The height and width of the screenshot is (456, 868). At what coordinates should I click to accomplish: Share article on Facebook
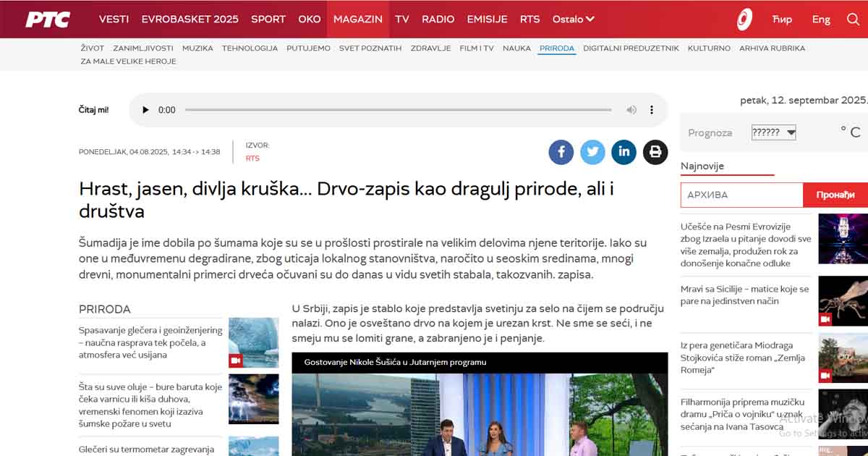click(x=561, y=152)
